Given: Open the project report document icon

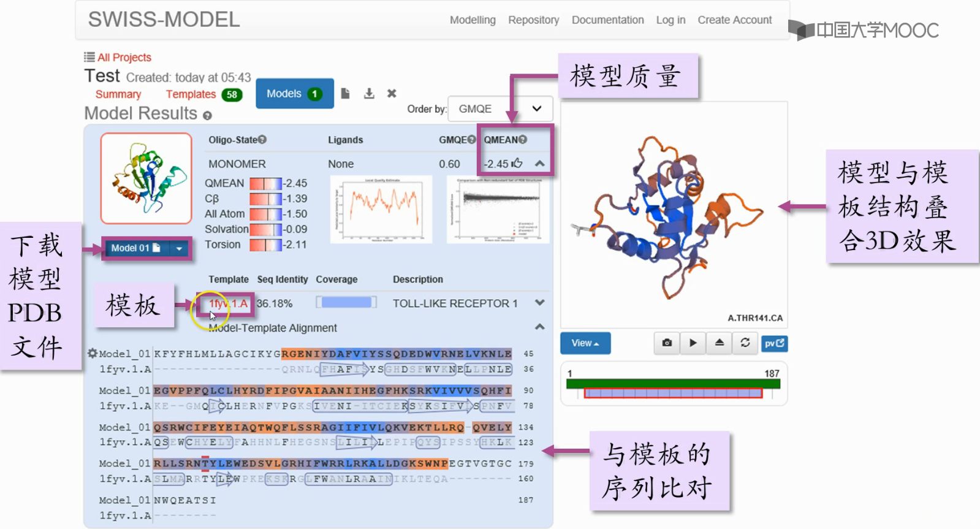Looking at the screenshot, I should (x=346, y=94).
